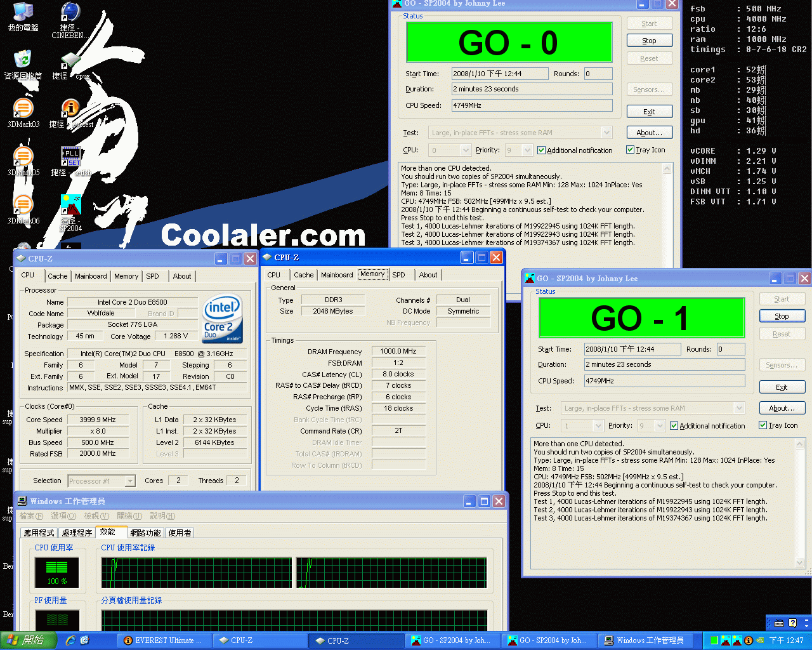Click the Internet Explorer quick launch icon
Image resolution: width=812 pixels, height=650 pixels.
coord(70,640)
